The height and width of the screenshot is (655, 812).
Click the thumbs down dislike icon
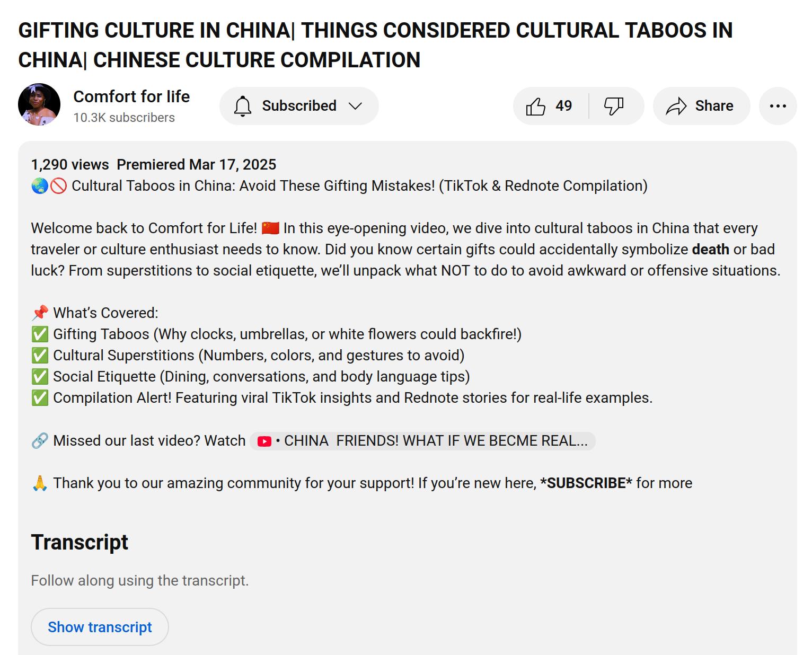point(614,106)
